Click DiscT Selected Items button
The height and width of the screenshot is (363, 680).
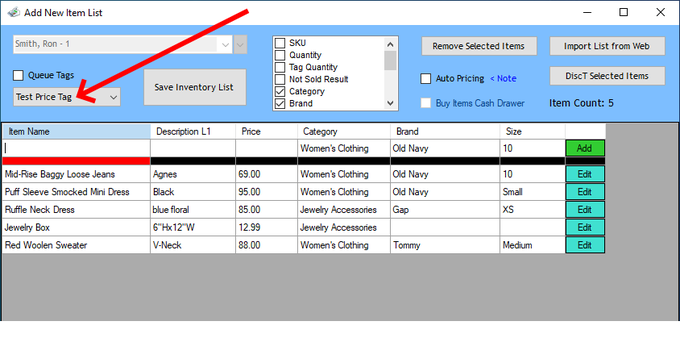(607, 76)
